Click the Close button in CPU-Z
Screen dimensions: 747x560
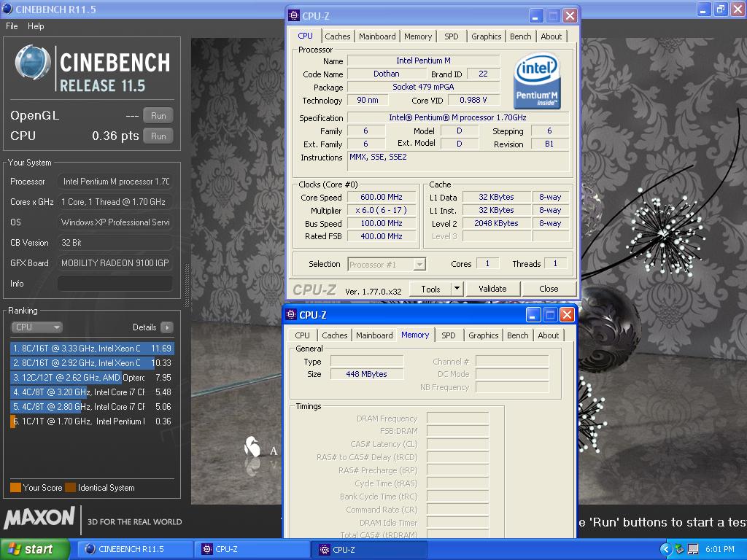(549, 289)
